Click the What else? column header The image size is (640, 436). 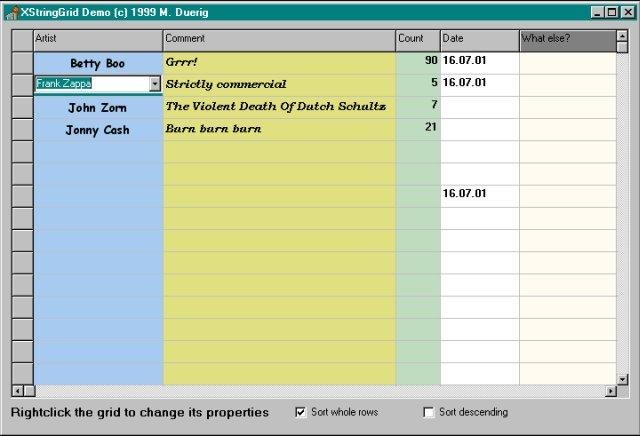pyautogui.click(x=568, y=40)
